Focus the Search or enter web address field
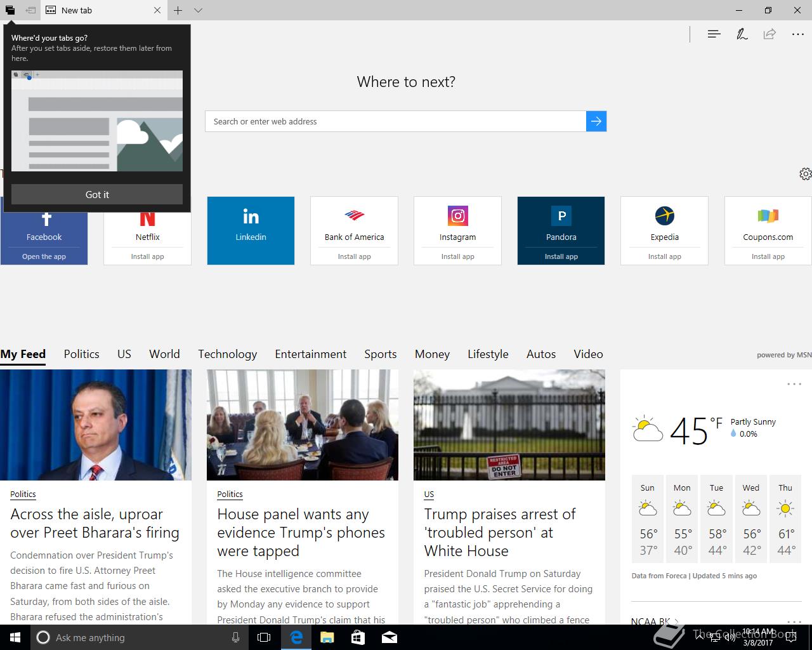This screenshot has width=812, height=650. 396,121
